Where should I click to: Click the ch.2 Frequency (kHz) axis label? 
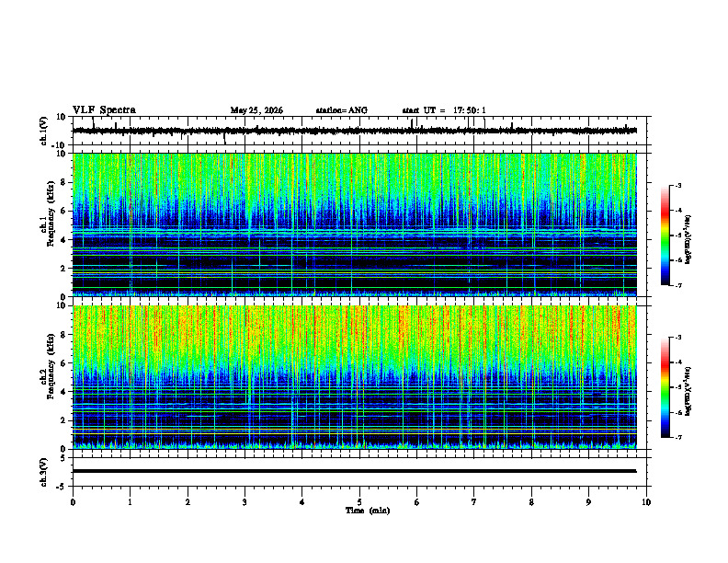(48, 372)
